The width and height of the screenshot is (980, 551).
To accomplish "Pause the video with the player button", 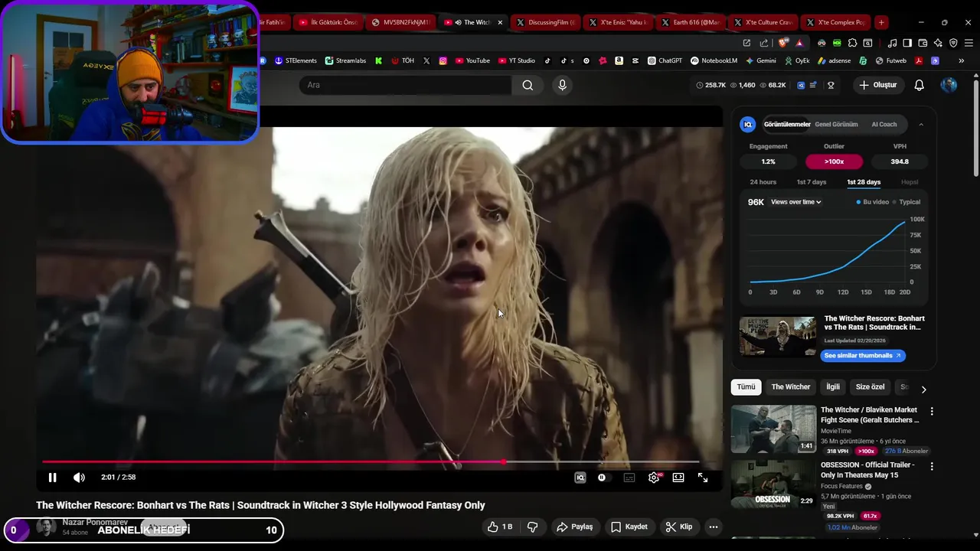I will 52,478.
